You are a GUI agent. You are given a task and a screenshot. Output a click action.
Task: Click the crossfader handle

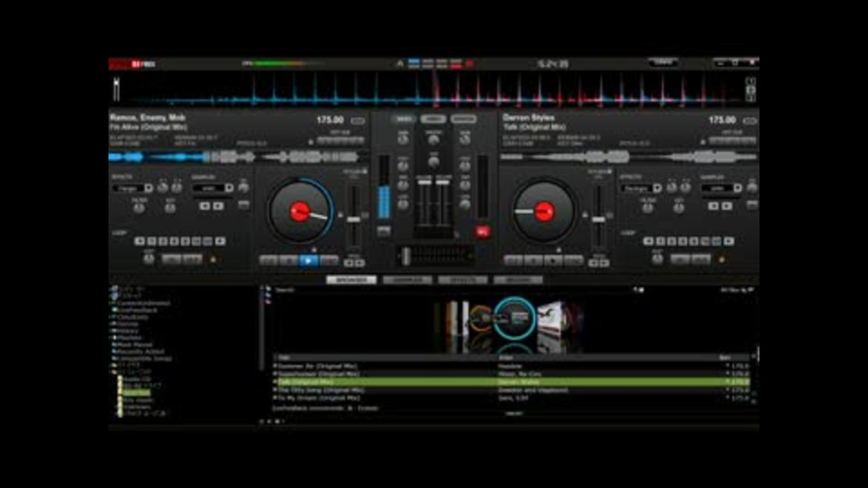(x=406, y=256)
